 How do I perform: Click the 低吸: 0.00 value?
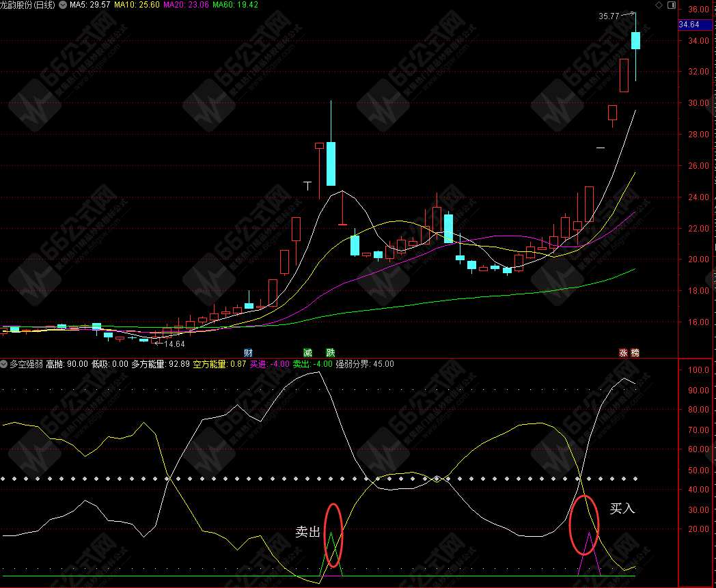coord(110,364)
